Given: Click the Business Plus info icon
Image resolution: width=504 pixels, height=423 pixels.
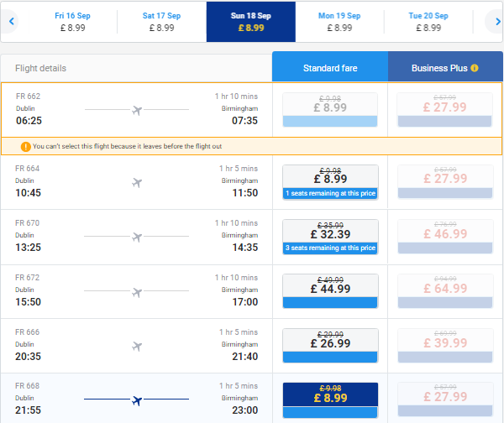Looking at the screenshot, I should click(x=475, y=68).
